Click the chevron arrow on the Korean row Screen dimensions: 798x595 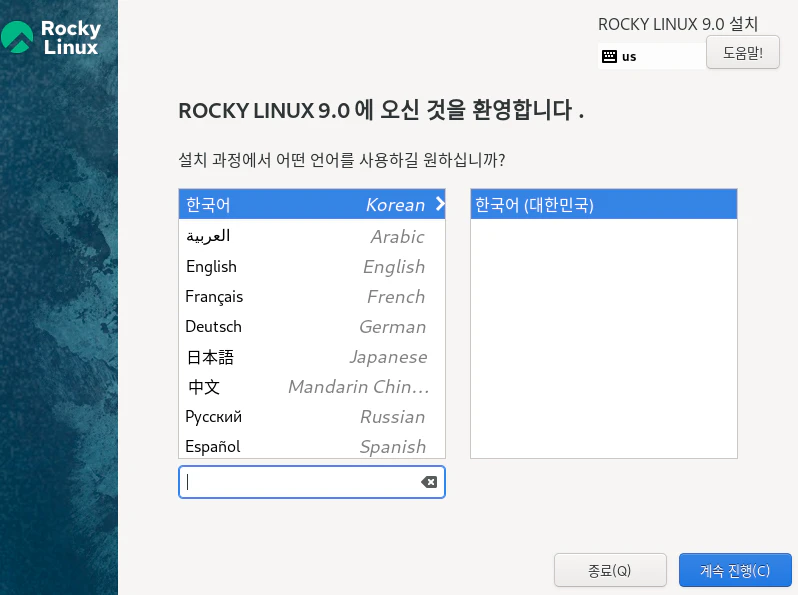pos(440,205)
